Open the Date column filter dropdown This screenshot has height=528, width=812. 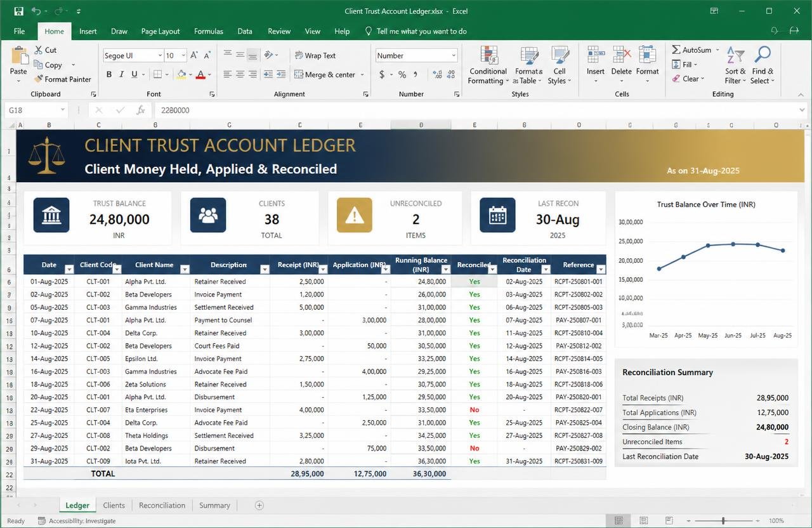point(69,269)
